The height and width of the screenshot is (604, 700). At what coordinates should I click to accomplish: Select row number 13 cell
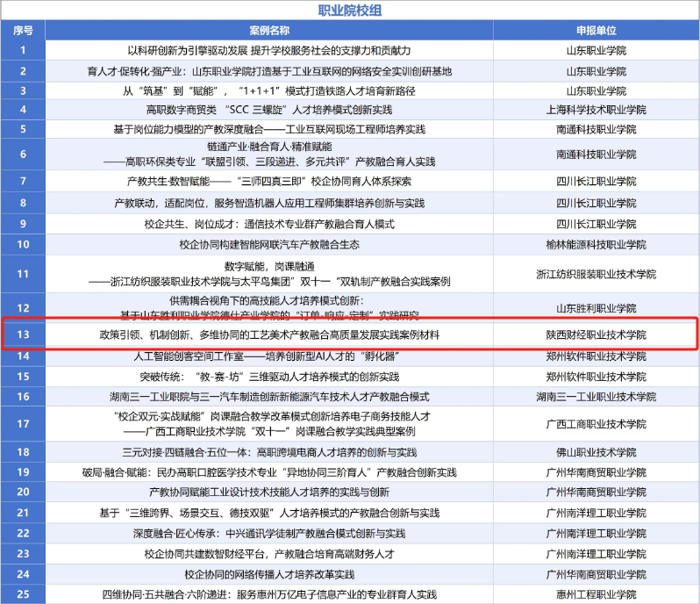coord(23,334)
